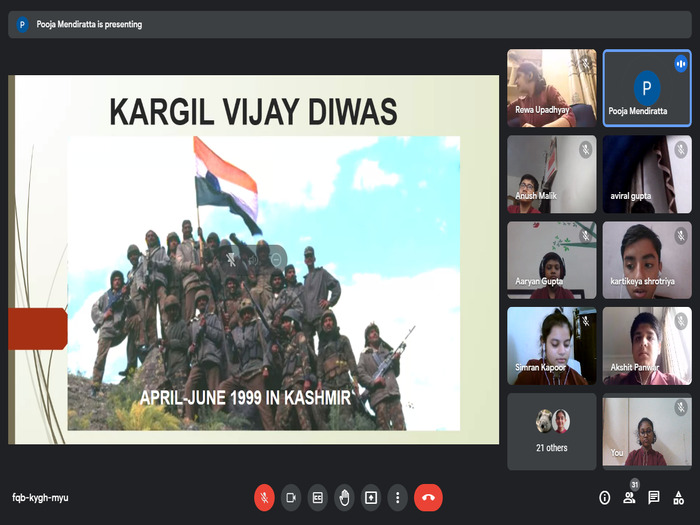Click the muted mic icon on Simran Kapoor's tile

[585, 321]
